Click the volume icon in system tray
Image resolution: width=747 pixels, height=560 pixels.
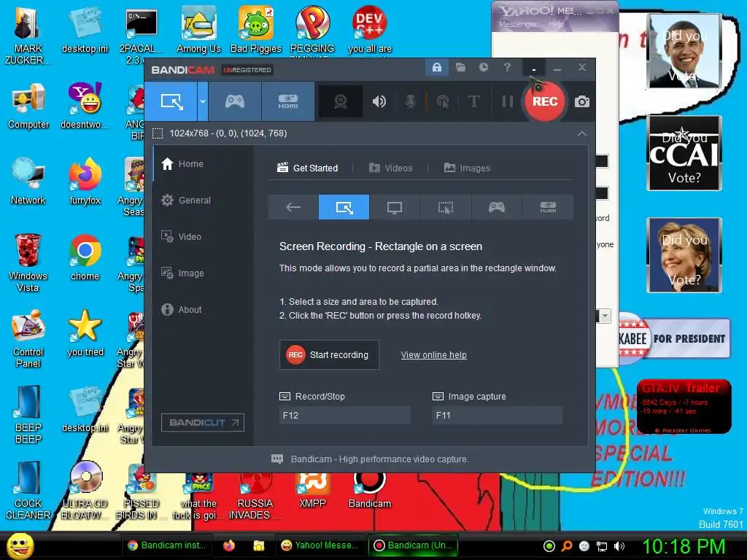pos(619,546)
